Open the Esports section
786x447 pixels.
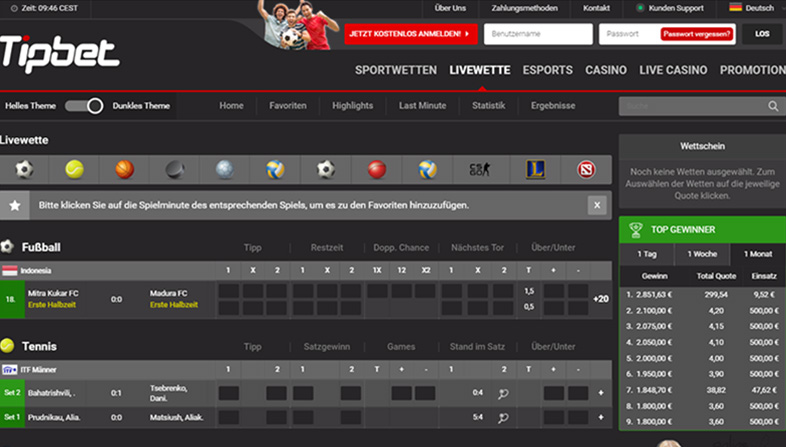(547, 70)
